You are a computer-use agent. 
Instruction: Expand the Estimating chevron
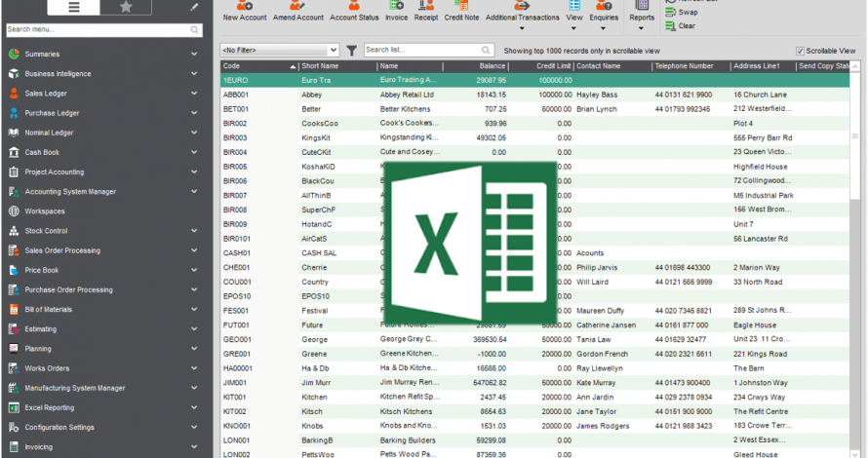tap(194, 329)
